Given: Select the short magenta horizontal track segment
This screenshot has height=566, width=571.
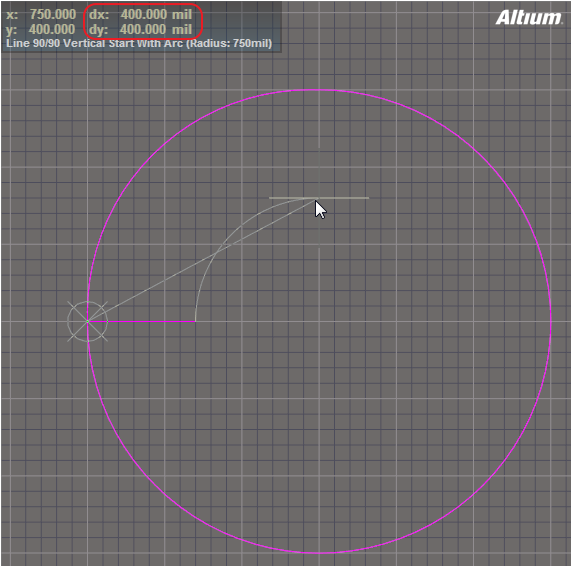Looking at the screenshot, I should coord(142,322).
